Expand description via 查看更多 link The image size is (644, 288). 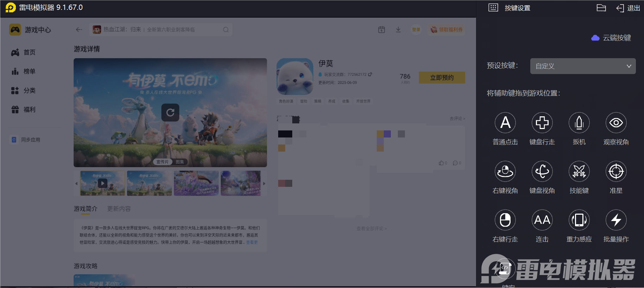pyautogui.click(x=252, y=243)
